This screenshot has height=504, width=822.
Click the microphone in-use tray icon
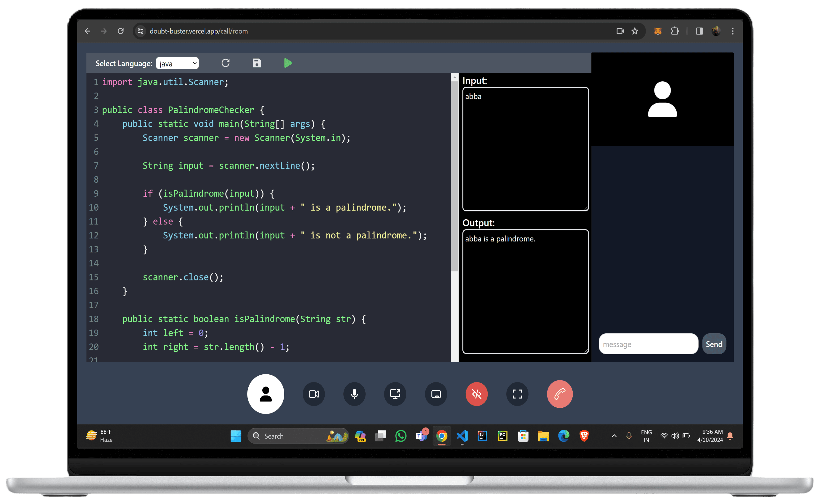click(x=629, y=436)
